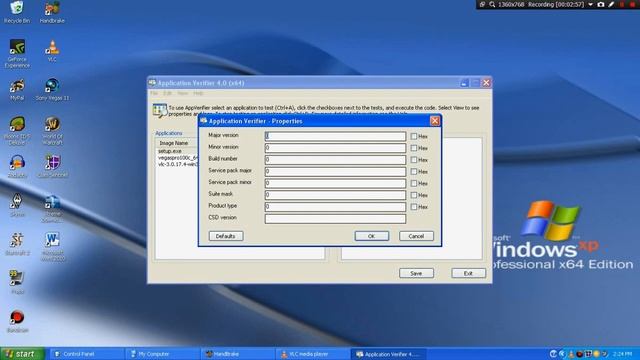
Task: Click the Audacity headphones desktop icon
Action: tap(17, 163)
